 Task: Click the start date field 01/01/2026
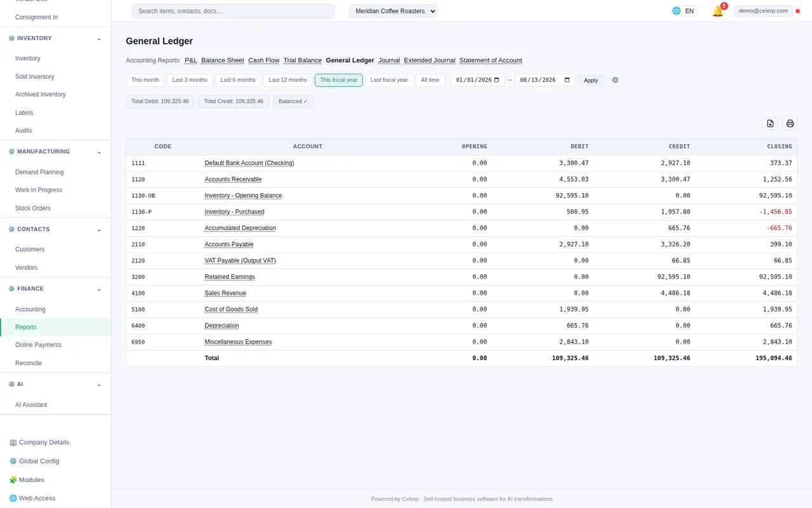(478, 80)
